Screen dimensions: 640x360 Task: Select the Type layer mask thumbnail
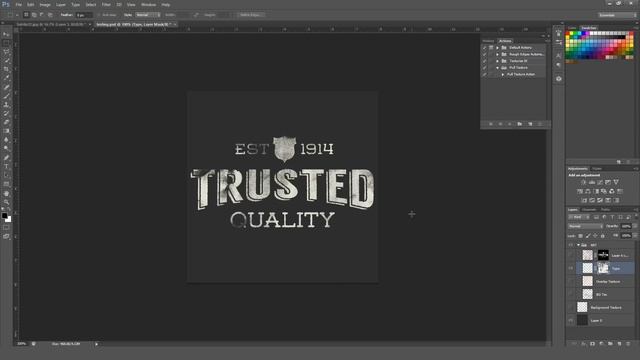click(603, 268)
